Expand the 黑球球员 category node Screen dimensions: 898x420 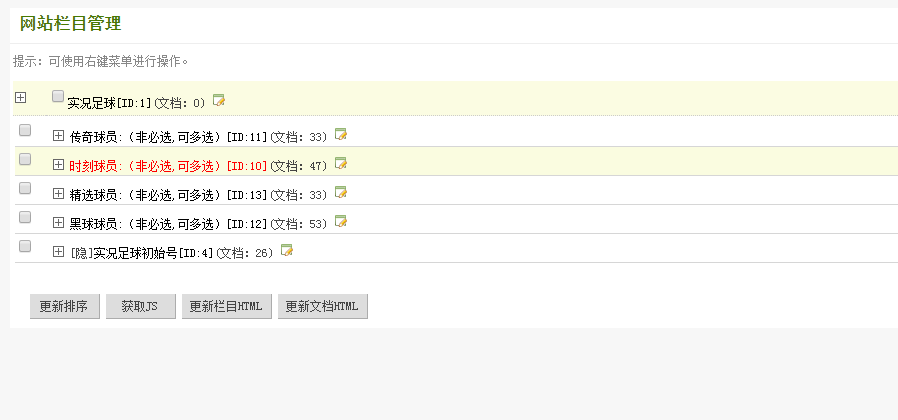point(58,222)
